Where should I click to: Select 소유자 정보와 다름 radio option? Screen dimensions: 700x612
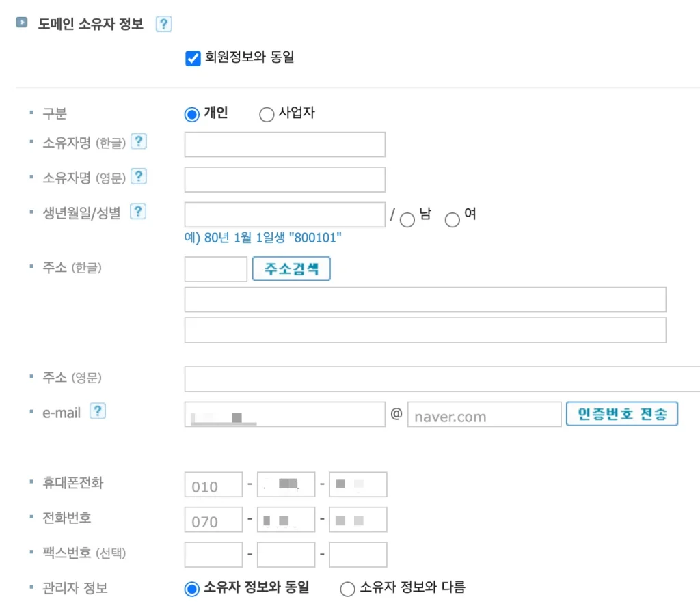(347, 589)
